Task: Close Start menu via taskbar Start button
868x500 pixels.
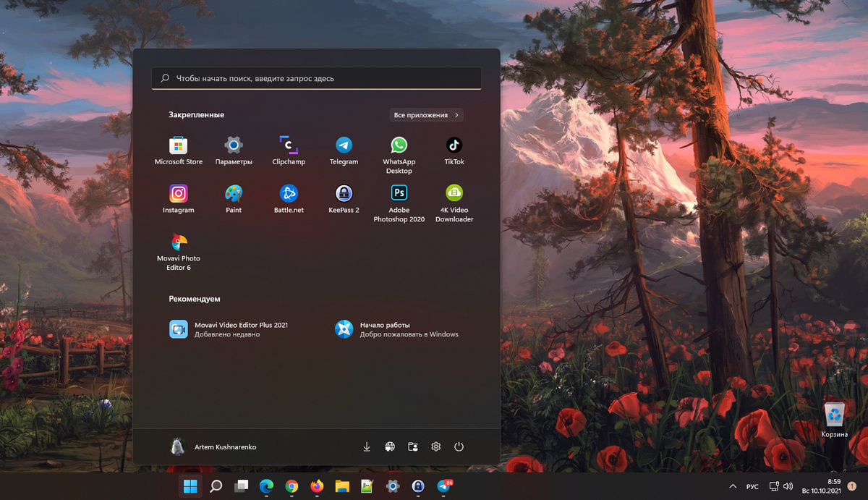Action: pyautogui.click(x=190, y=486)
